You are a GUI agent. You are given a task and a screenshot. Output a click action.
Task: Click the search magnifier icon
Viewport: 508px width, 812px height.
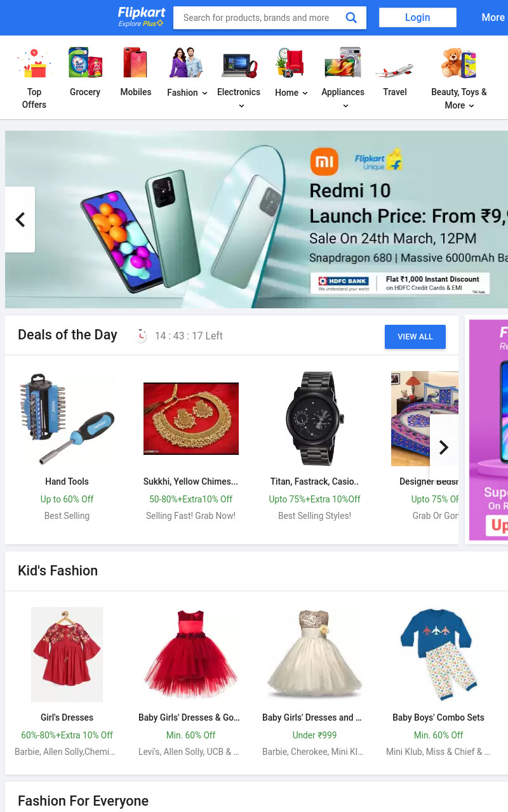coord(351,18)
